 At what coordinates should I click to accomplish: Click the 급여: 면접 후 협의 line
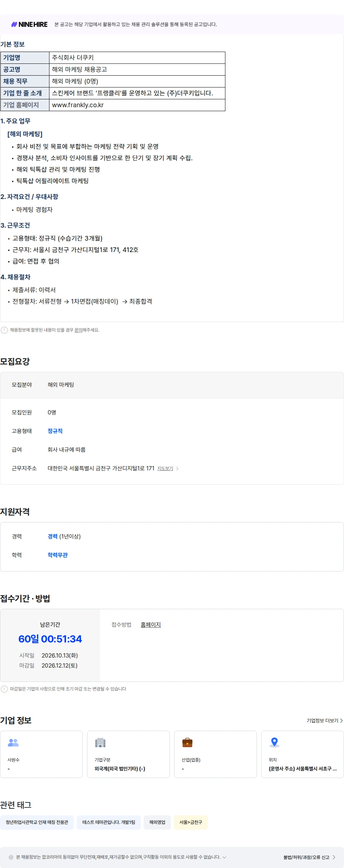tap(36, 261)
